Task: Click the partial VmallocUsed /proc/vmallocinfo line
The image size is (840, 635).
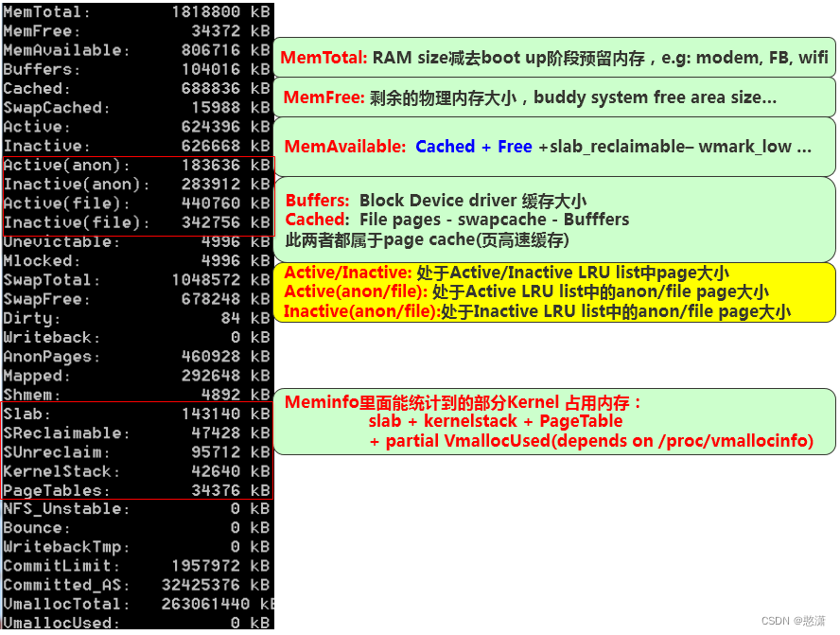Action: pos(591,441)
